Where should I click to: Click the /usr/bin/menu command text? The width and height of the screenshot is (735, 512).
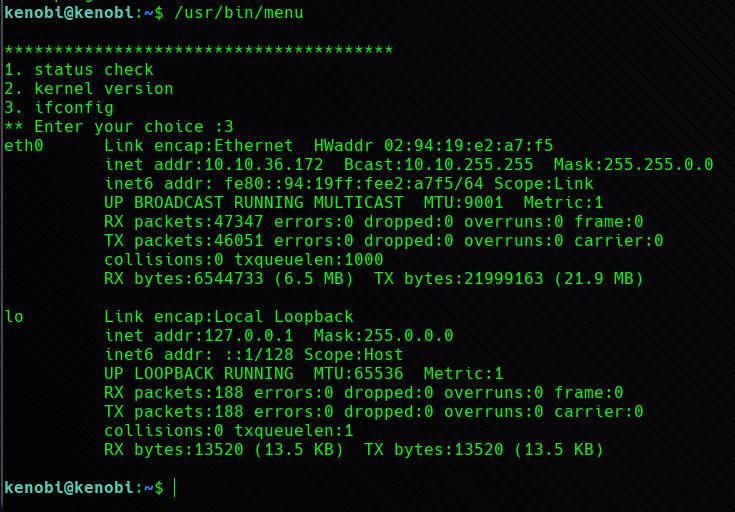tap(239, 13)
